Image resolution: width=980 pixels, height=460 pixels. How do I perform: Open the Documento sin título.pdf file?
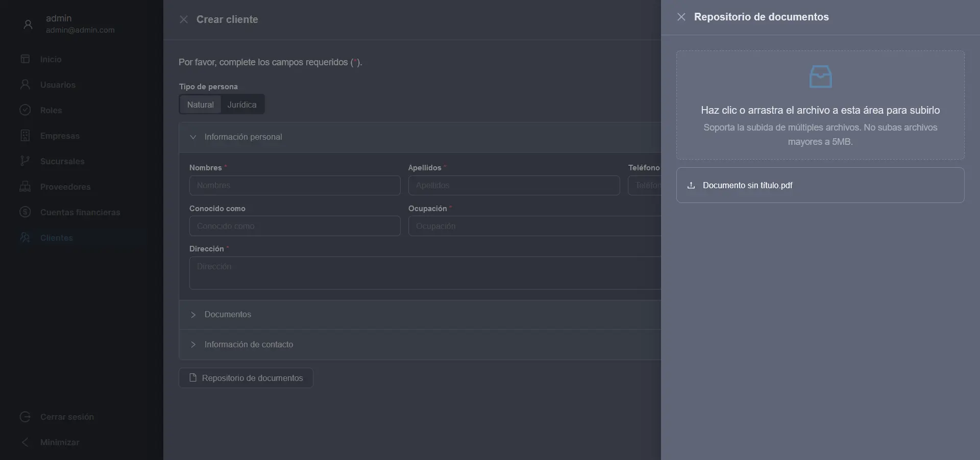tap(747, 186)
